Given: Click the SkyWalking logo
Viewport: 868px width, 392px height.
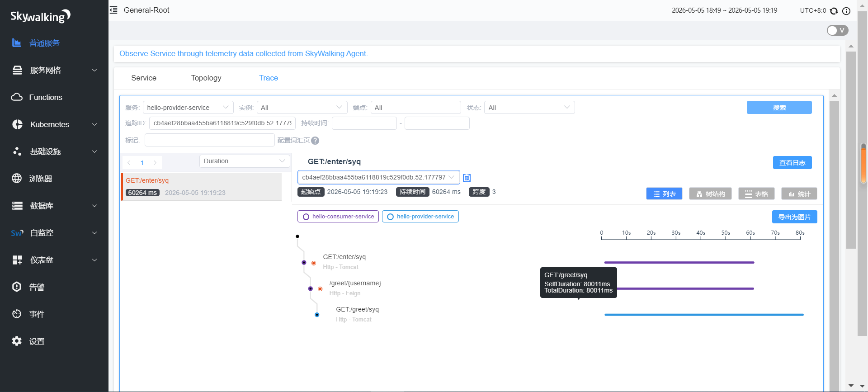Looking at the screenshot, I should point(40,16).
